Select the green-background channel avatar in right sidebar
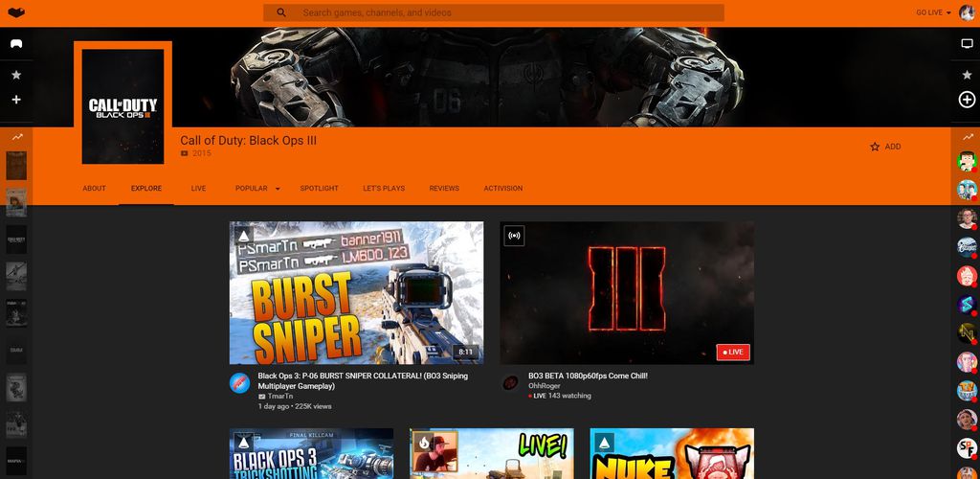 967,161
